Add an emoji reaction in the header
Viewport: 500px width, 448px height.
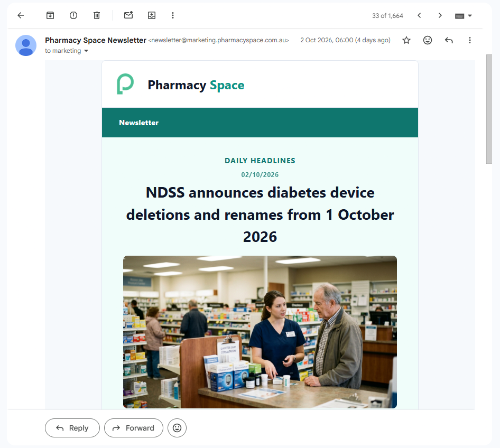(x=427, y=40)
